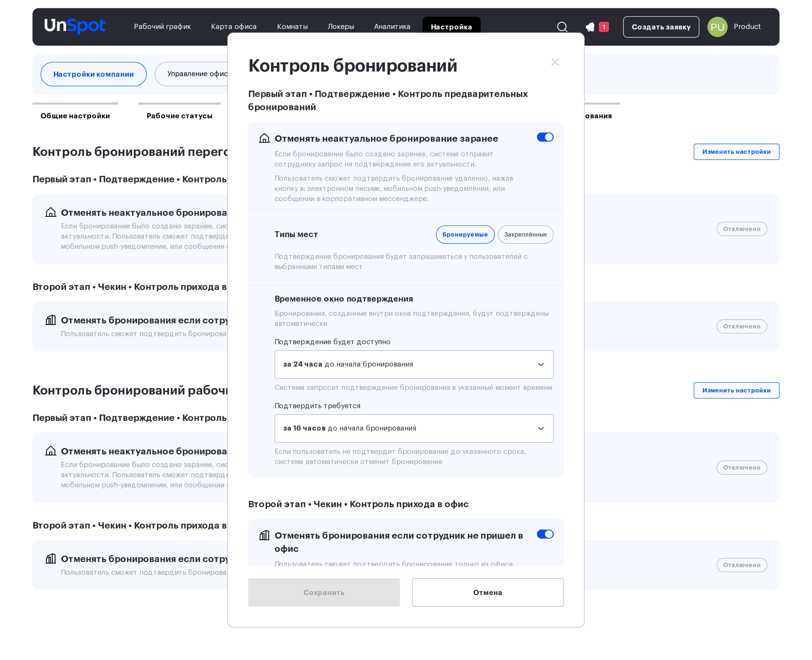This screenshot has height=660, width=812.
Task: Toggle Отменять неактуальное бронирование заранее switch
Action: [545, 137]
